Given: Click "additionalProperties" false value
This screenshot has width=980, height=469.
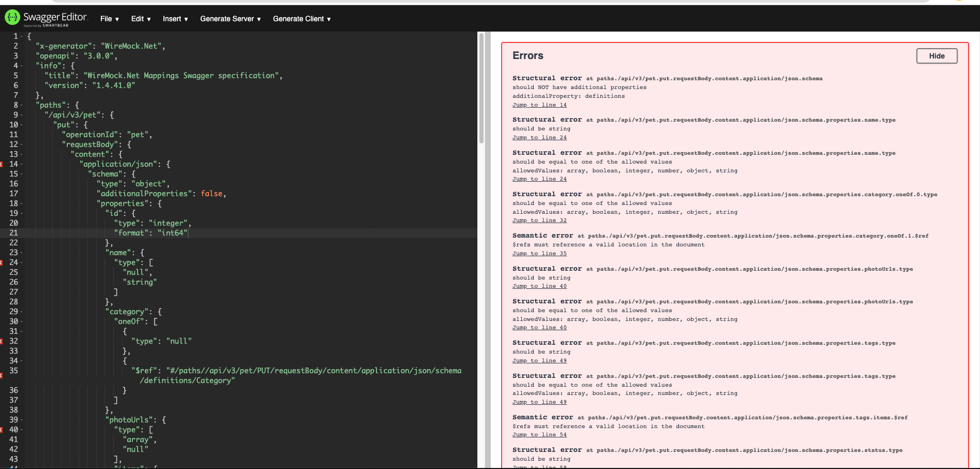Looking at the screenshot, I should pyautogui.click(x=212, y=194).
